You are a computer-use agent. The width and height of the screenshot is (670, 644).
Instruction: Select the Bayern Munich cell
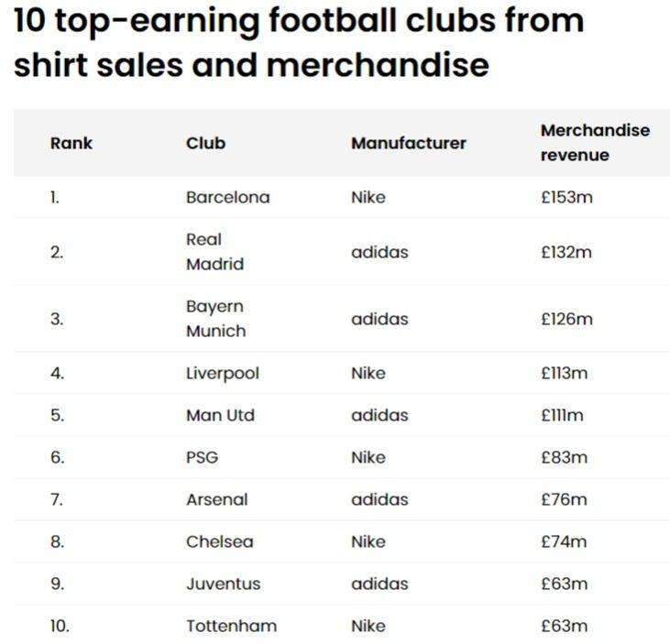[x=215, y=319]
